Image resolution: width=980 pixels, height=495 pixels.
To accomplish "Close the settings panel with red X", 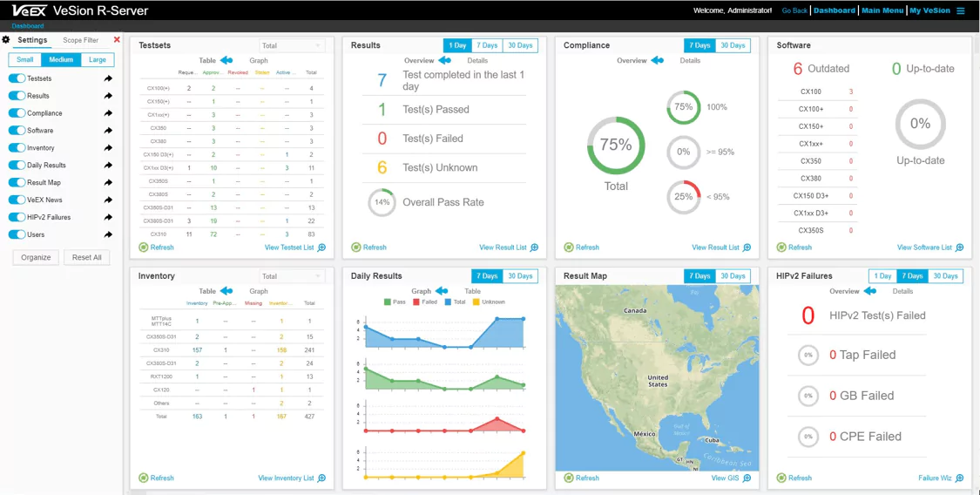I will [116, 40].
